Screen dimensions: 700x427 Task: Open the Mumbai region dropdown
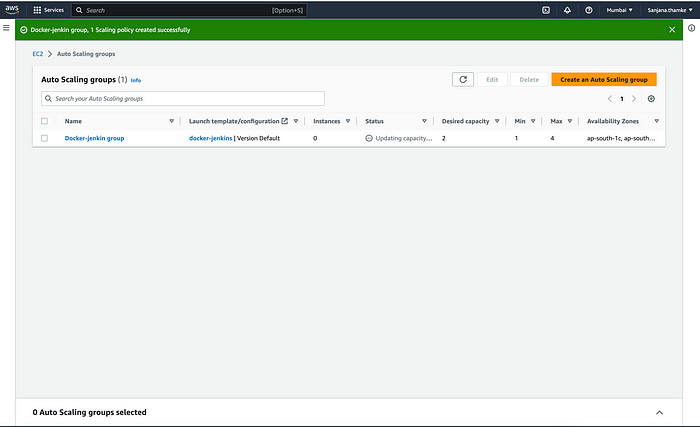(x=619, y=10)
